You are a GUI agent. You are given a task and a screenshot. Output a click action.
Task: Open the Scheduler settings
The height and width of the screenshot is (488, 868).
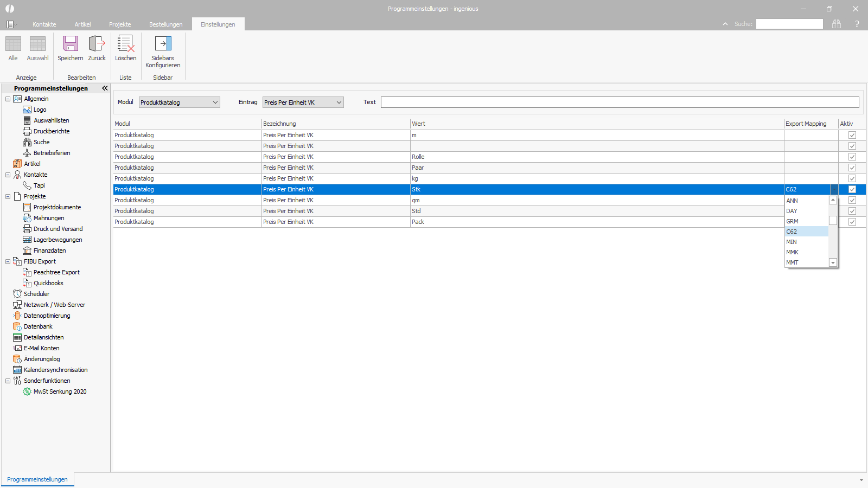coord(36,294)
